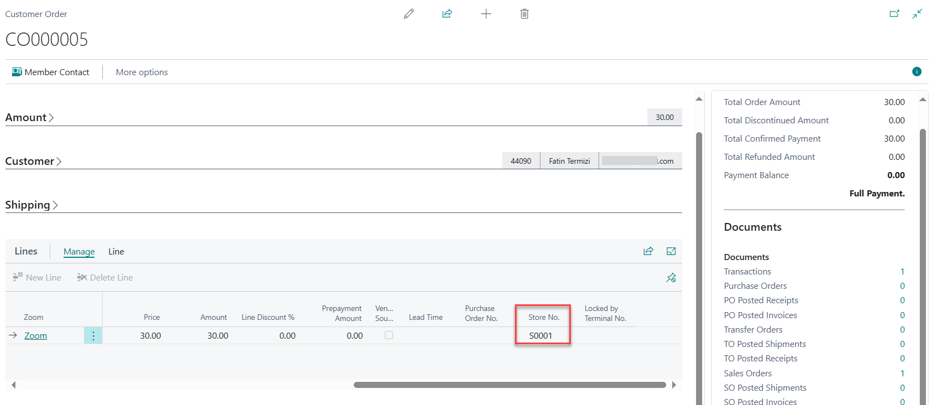Click the Zoom link in line row
Viewport: 929px width, 405px height.
(36, 336)
